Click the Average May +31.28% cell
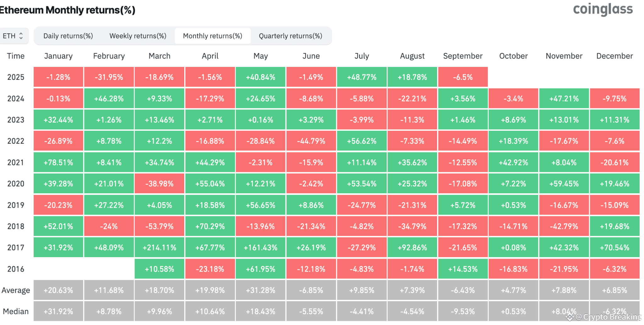This screenshot has width=644, height=325. click(x=261, y=290)
